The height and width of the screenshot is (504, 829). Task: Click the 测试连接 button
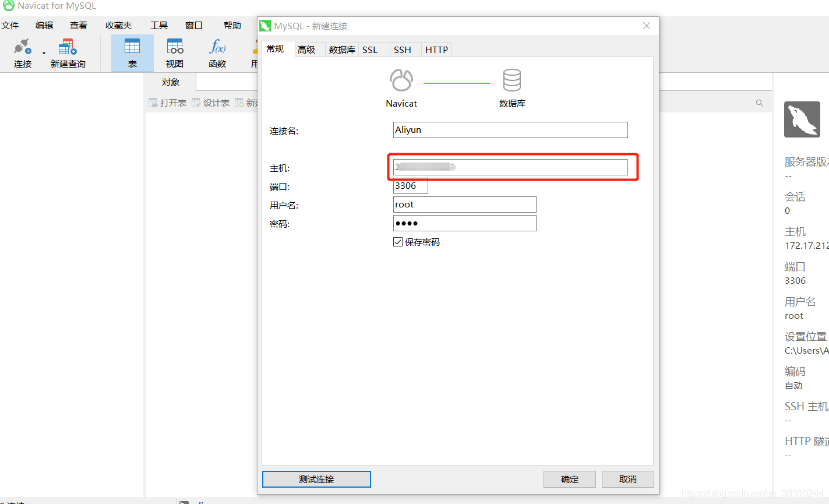tap(316, 479)
